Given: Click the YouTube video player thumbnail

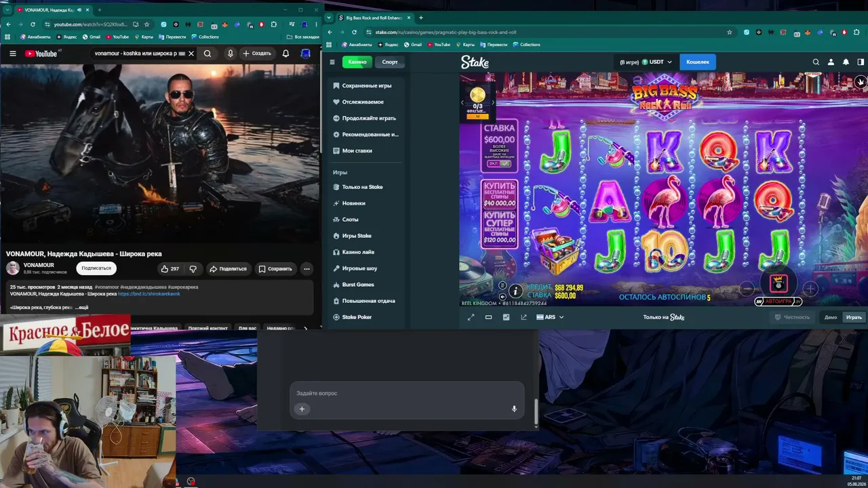Looking at the screenshot, I should [x=160, y=154].
